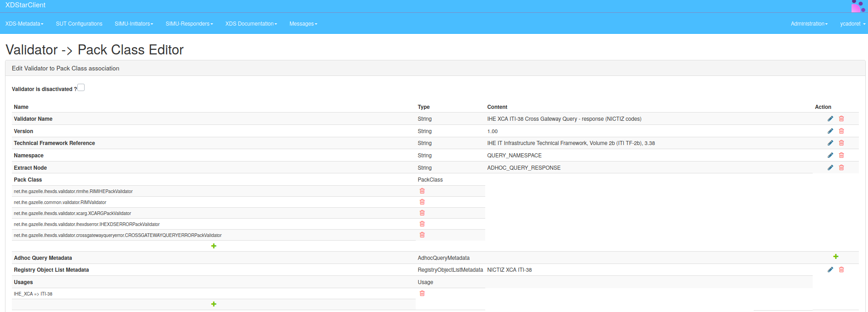Screen dimensions: 868x312
Task: Add a new Usage entry
Action: pos(214,304)
